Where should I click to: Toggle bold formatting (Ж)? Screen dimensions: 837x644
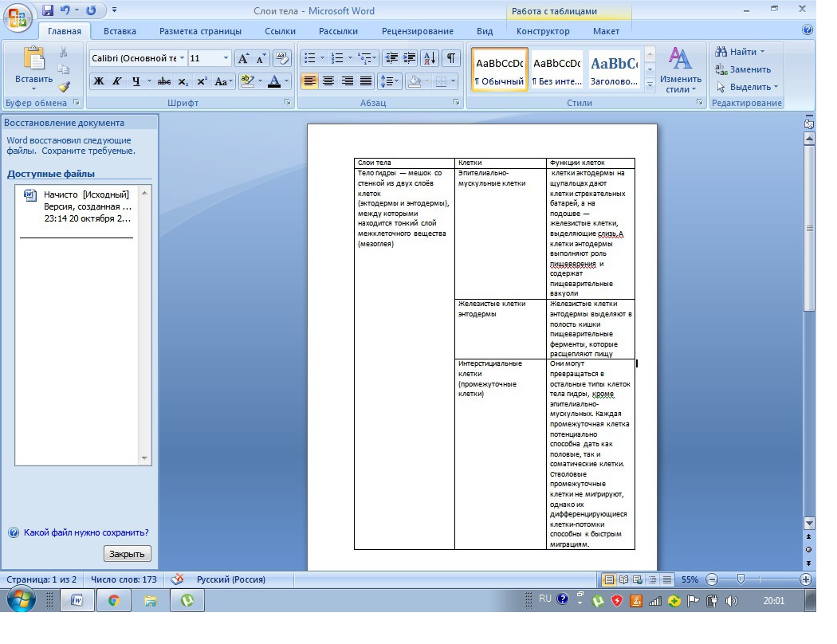[x=99, y=81]
